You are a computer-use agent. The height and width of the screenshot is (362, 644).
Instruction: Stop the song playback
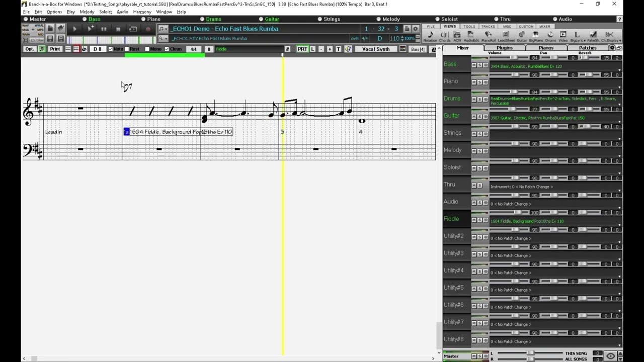coord(118,29)
